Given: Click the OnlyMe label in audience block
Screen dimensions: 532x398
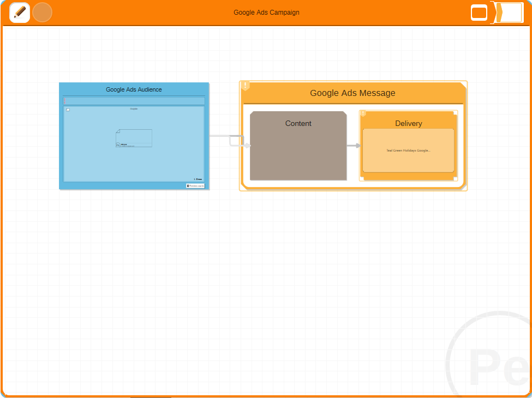Looking at the screenshot, I should tap(134, 109).
